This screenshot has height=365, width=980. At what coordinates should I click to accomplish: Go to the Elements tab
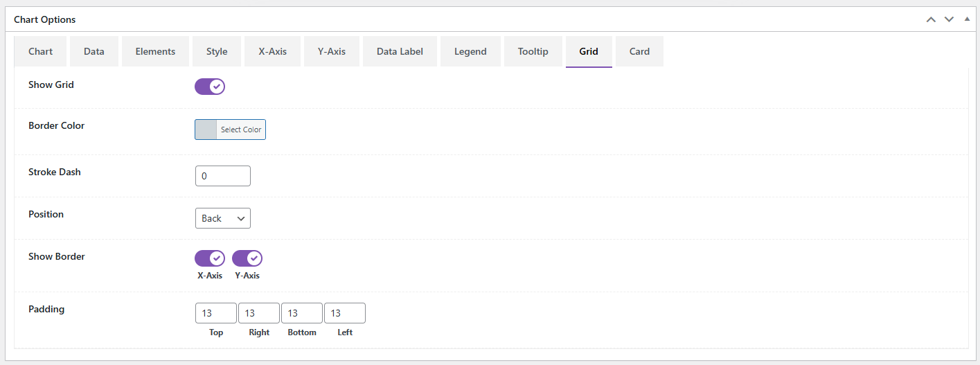[155, 51]
